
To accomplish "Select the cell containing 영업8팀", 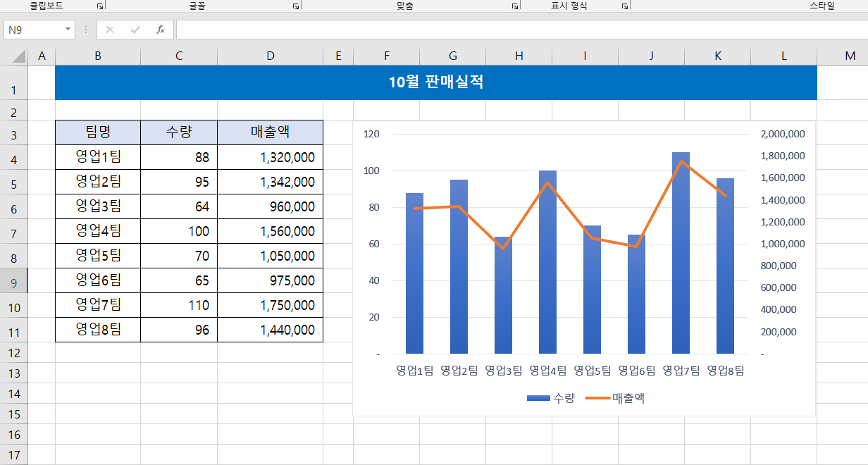I will 98,329.
